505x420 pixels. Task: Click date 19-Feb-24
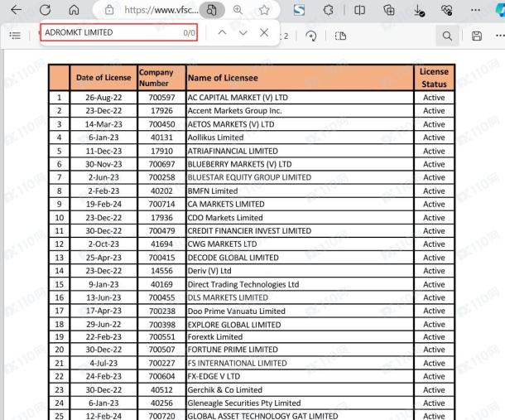point(103,204)
